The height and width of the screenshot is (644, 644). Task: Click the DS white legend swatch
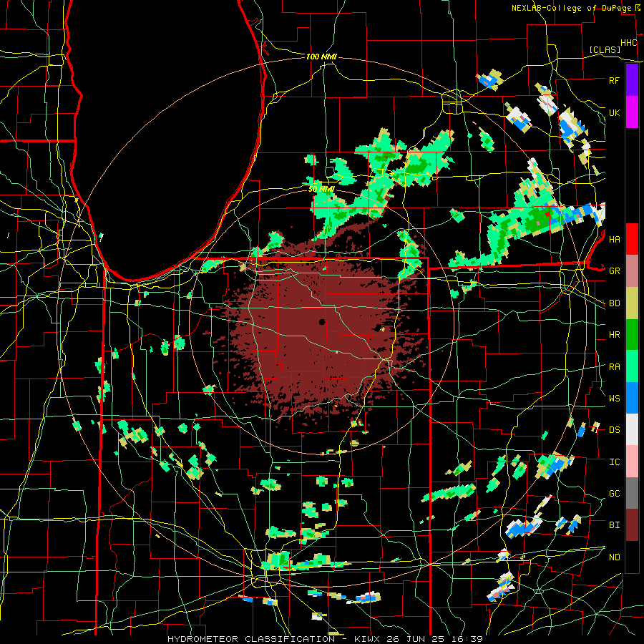pyautogui.click(x=632, y=429)
